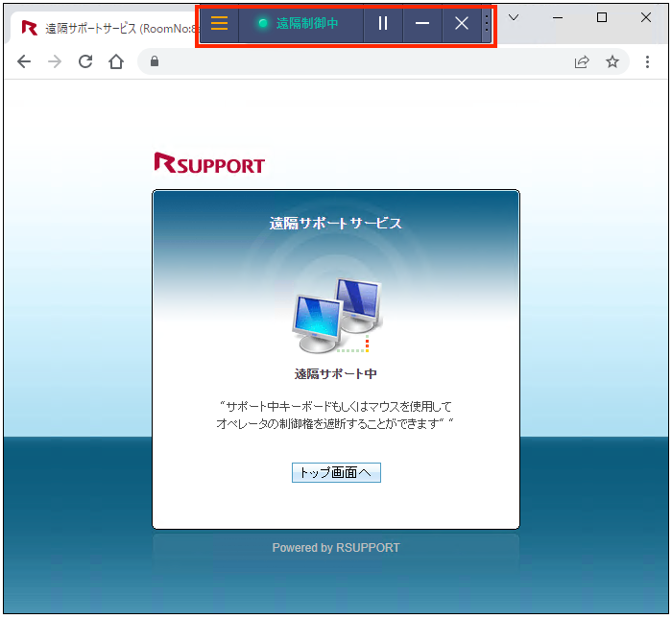672x619 pixels.
Task: Click the 遠隔サポート中 status text
Action: [336, 374]
